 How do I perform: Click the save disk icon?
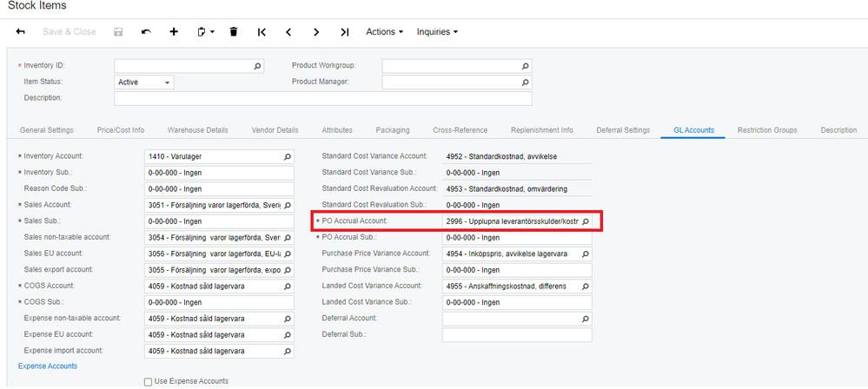tap(118, 31)
